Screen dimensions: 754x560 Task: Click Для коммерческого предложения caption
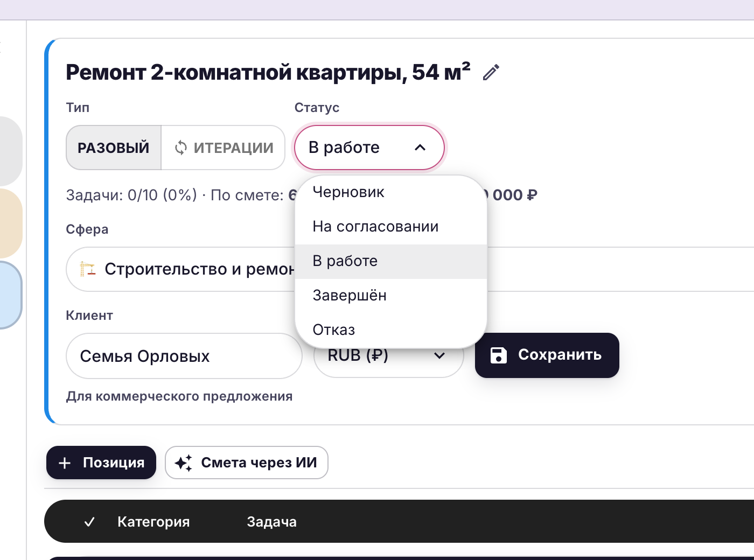179,396
